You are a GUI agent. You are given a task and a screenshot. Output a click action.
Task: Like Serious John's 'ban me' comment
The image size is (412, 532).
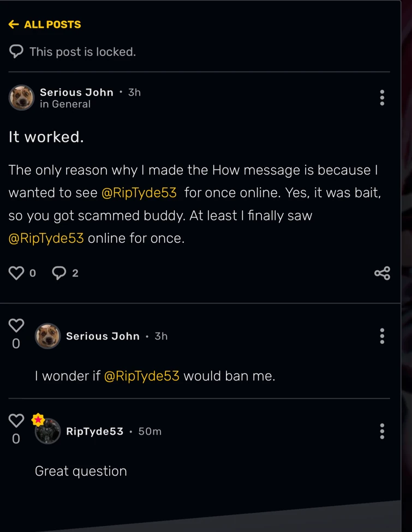click(16, 325)
